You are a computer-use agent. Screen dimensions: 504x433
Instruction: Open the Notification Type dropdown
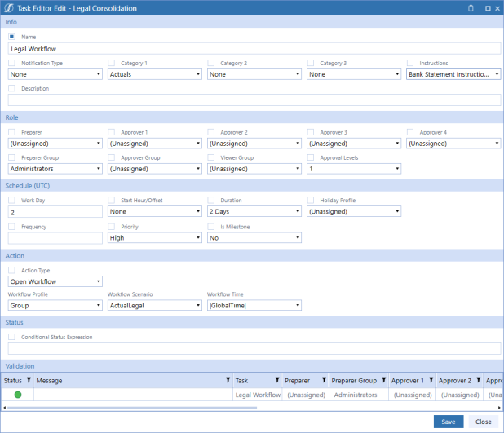(x=55, y=74)
